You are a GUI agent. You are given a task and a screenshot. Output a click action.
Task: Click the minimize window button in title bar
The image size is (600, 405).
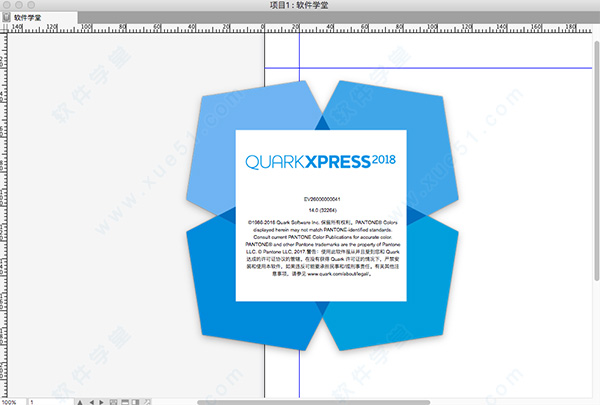19,5
